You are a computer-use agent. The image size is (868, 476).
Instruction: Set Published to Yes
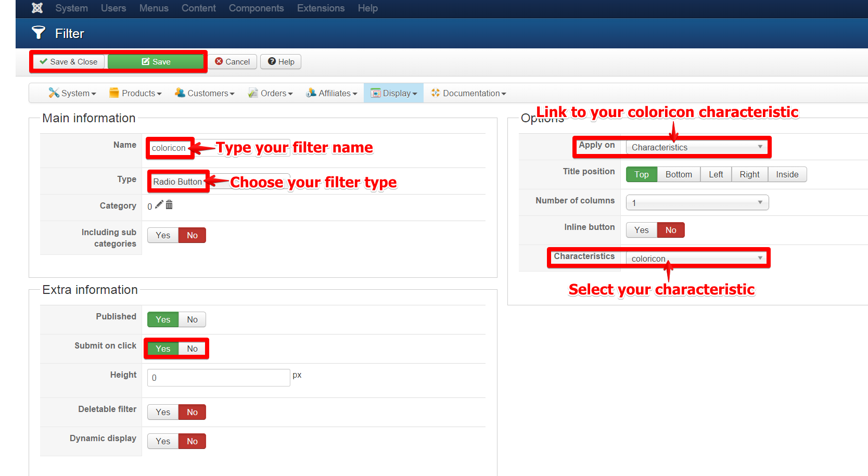tap(163, 319)
